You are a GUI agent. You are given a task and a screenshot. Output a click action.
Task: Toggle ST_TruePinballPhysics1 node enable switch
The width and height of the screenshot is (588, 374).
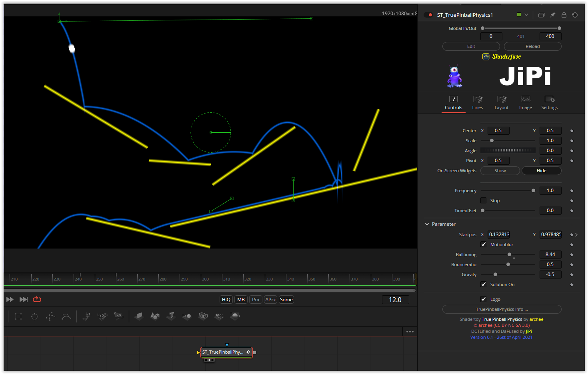click(428, 15)
